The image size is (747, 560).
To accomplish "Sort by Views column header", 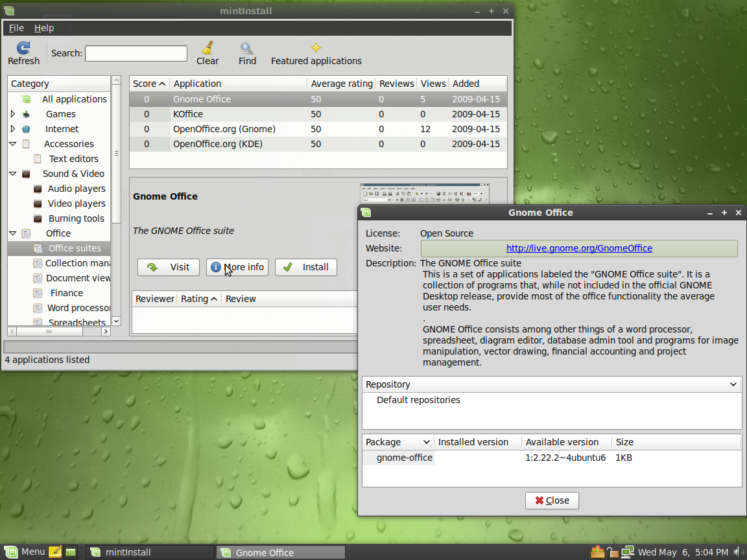I will click(x=433, y=84).
